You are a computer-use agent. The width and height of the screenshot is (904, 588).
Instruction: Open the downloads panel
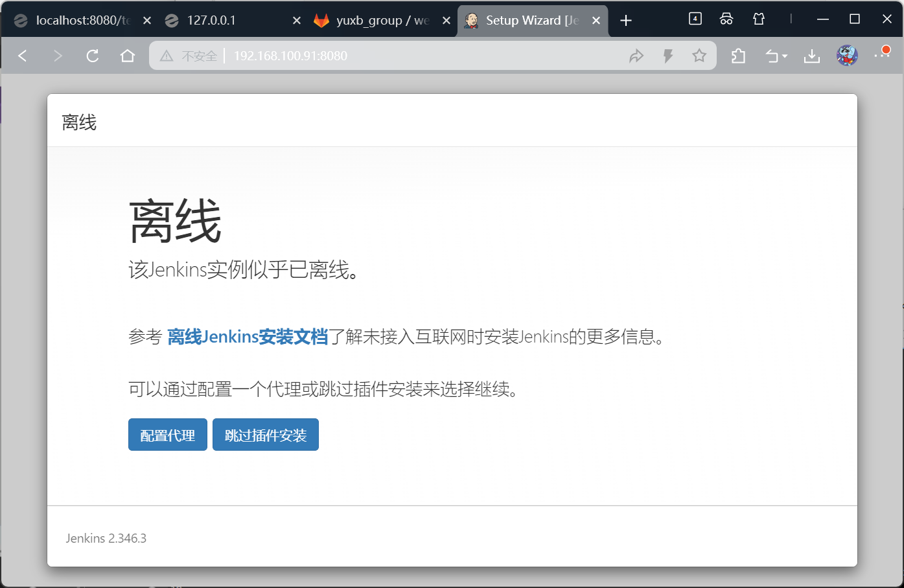click(x=812, y=56)
